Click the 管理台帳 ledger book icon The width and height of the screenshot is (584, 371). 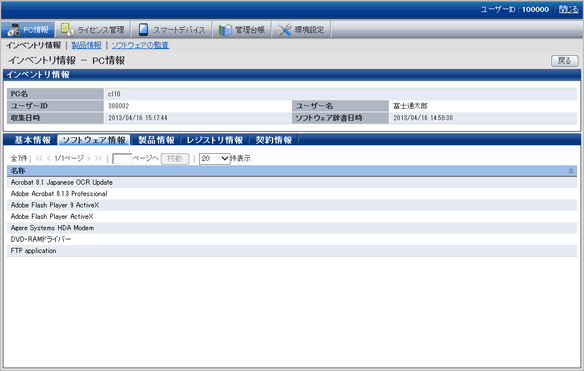coord(225,29)
